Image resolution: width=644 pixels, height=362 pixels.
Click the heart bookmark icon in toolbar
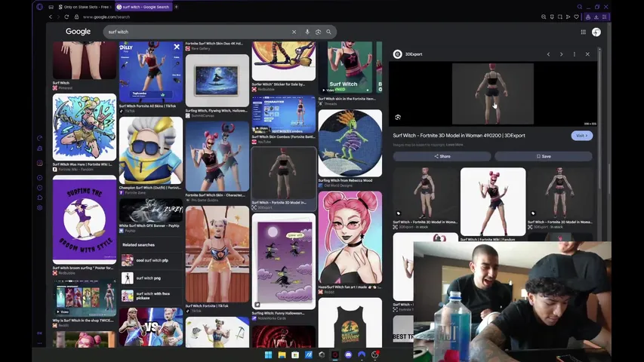pos(576,17)
